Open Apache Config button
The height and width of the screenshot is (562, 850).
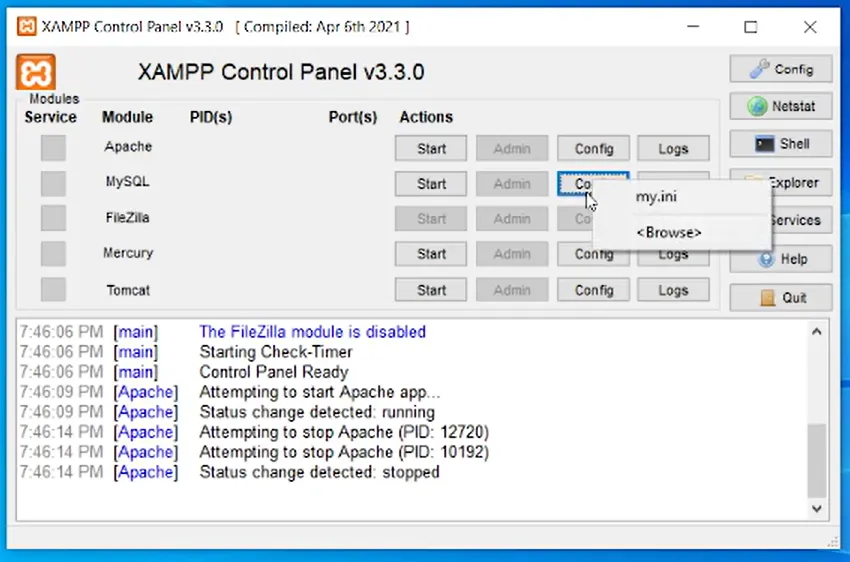click(594, 148)
